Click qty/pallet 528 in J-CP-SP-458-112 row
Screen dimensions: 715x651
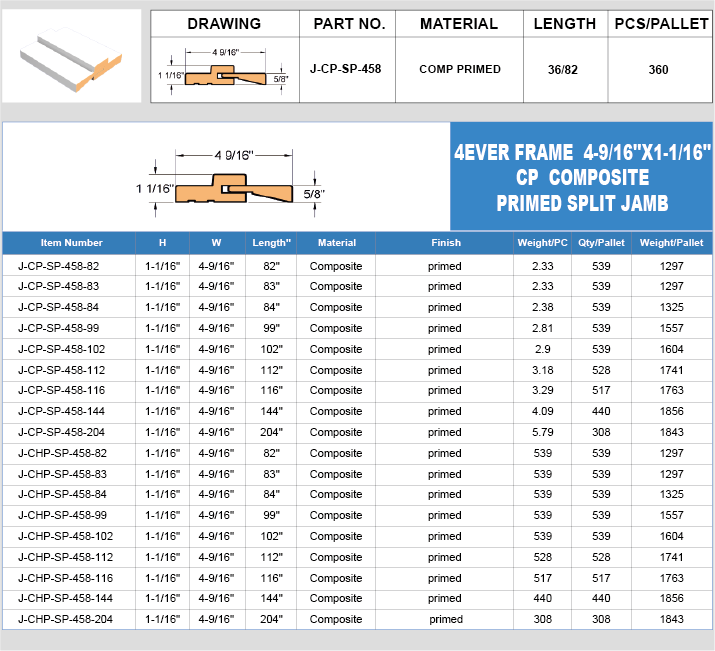click(x=601, y=370)
